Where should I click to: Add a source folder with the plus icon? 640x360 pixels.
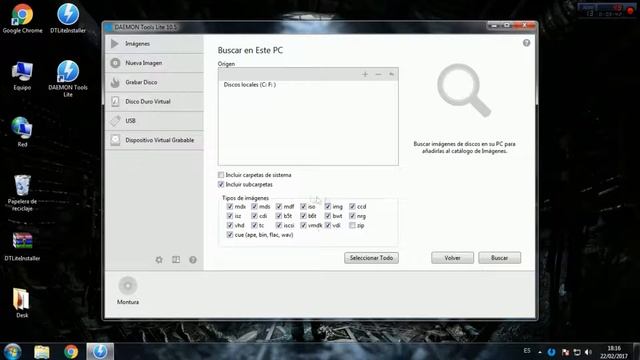tap(365, 74)
